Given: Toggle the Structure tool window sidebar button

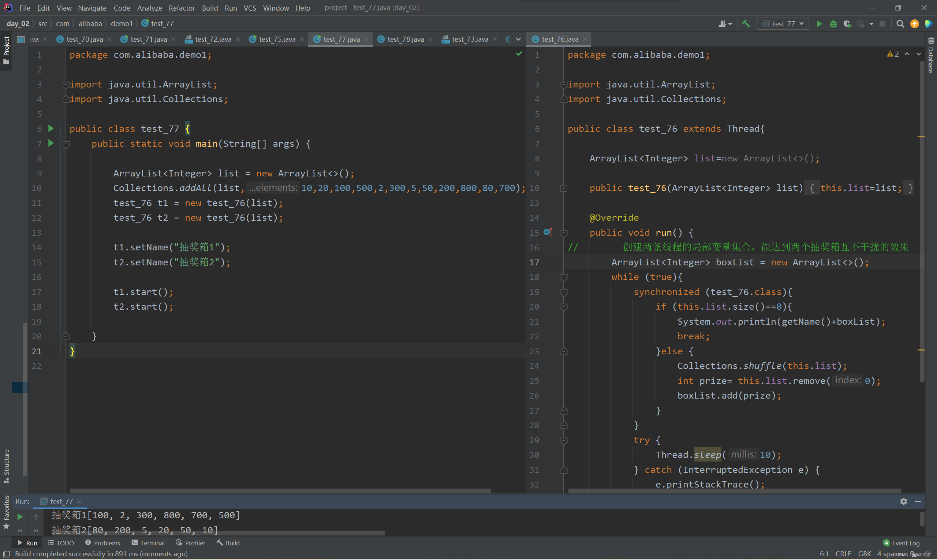Looking at the screenshot, I should pos(6,465).
